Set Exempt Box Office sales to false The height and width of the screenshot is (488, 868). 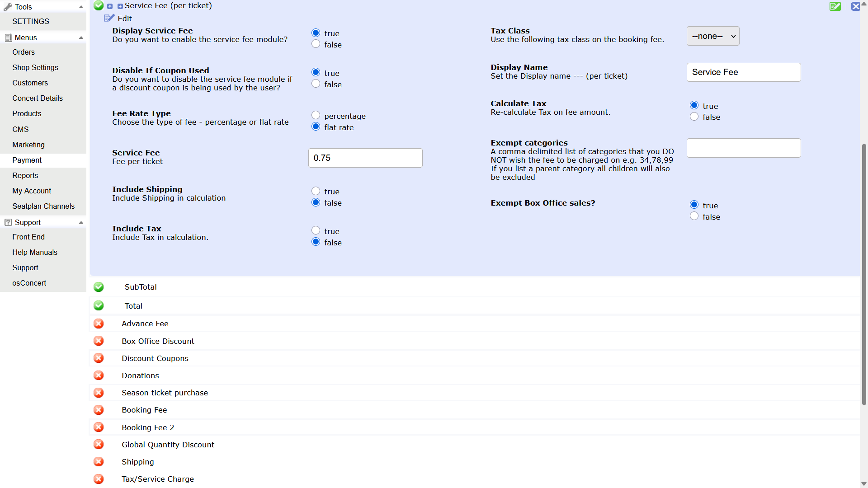pyautogui.click(x=694, y=216)
